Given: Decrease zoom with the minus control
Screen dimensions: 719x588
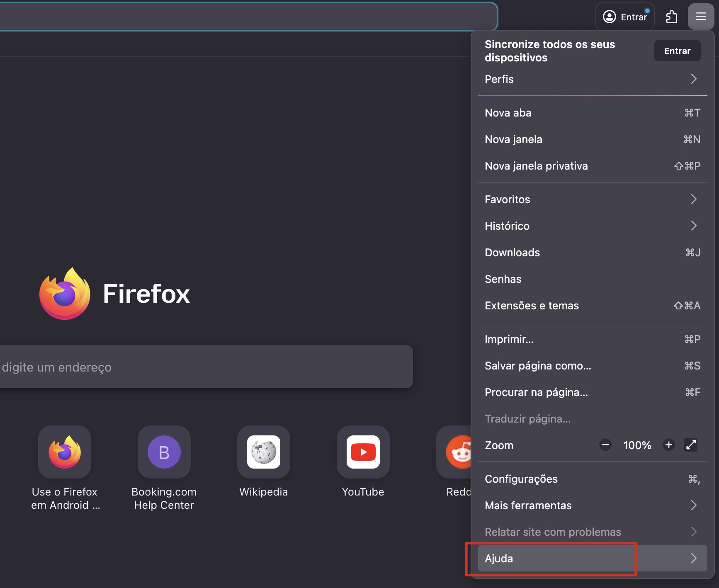Looking at the screenshot, I should tap(605, 445).
